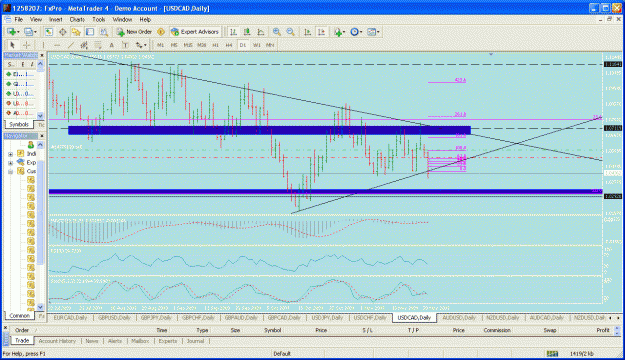
Task: Open the View menu
Action: point(35,20)
